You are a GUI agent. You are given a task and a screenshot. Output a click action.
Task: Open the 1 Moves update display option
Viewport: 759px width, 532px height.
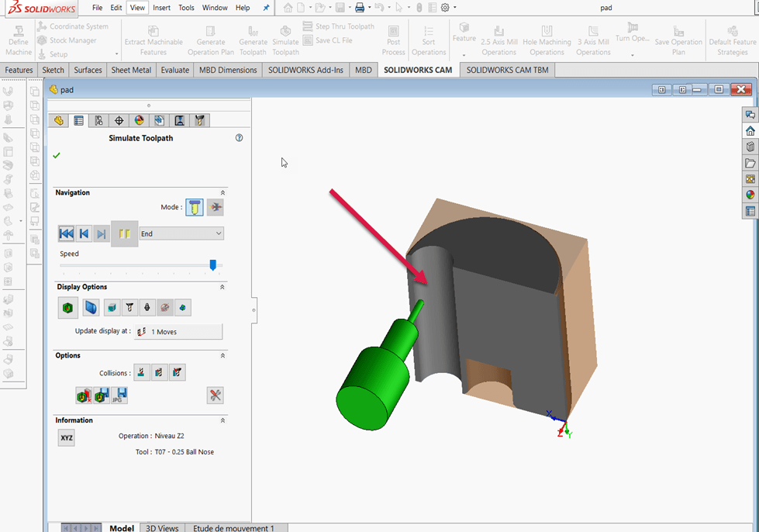178,332
